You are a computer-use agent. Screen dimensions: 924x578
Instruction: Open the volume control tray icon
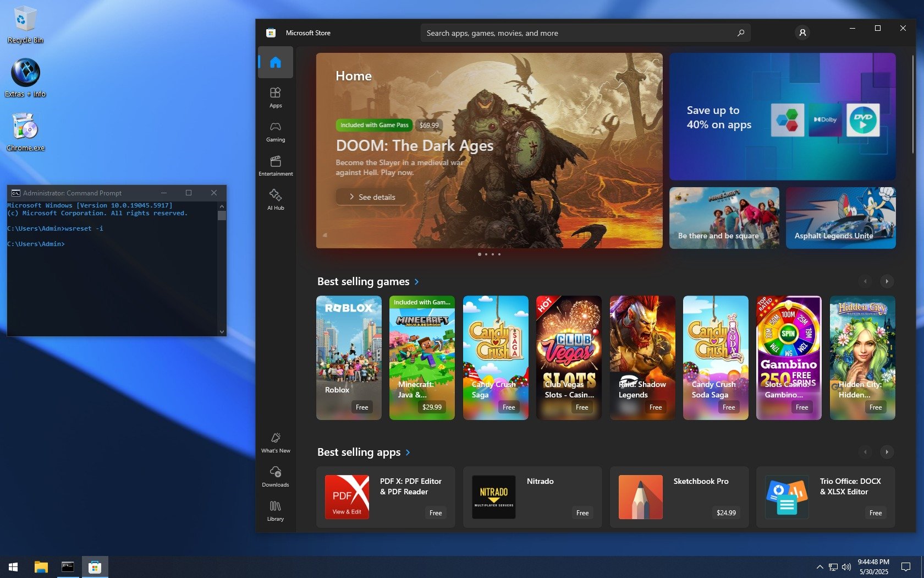[x=846, y=567]
